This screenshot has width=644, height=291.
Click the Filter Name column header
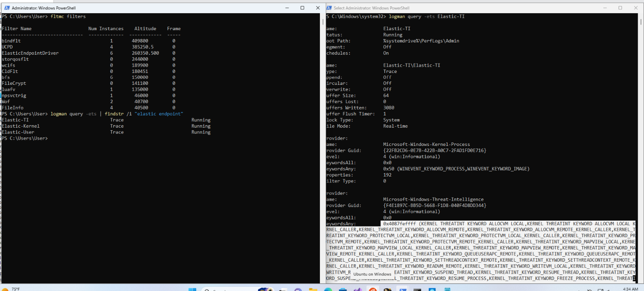coord(17,29)
